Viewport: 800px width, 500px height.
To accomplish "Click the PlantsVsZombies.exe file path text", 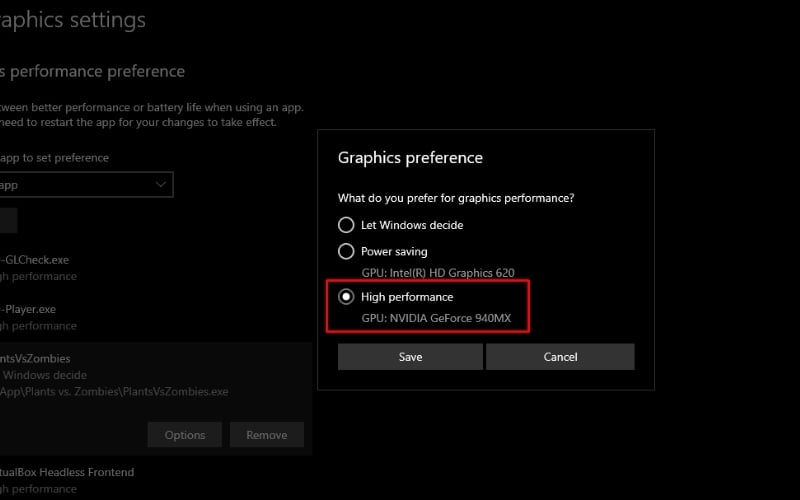I will click(115, 392).
